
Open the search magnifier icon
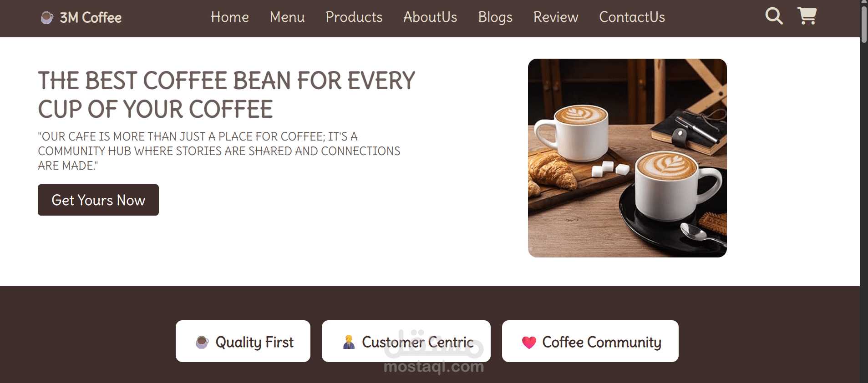pos(774,16)
